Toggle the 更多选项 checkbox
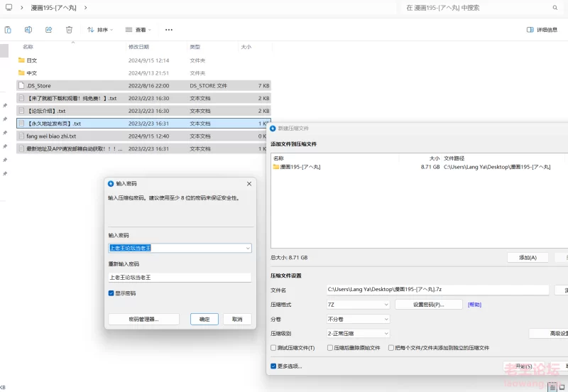This screenshot has width=568, height=392. point(273,366)
